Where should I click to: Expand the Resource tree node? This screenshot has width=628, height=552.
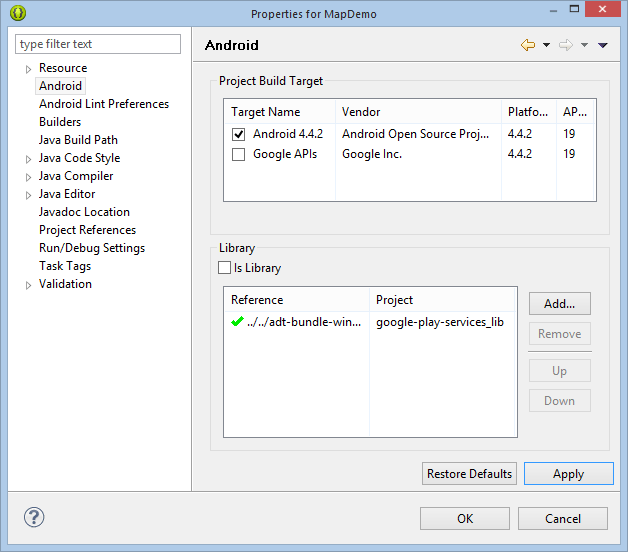point(29,69)
